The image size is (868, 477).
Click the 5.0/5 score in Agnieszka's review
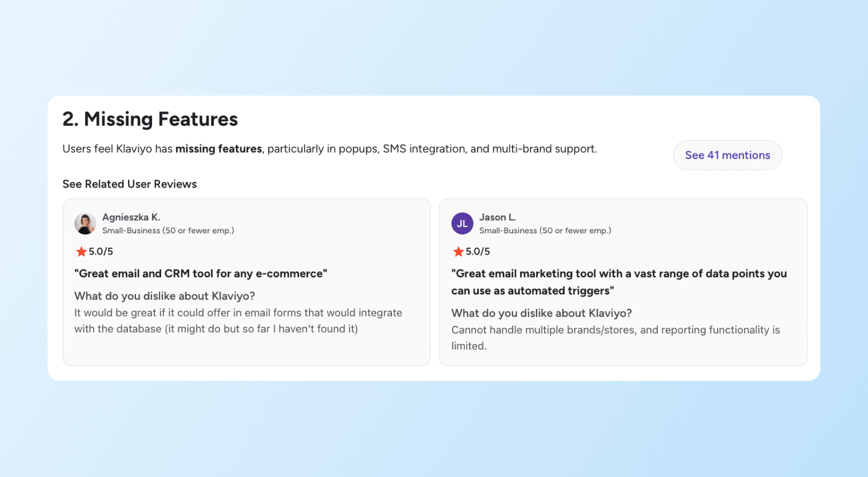coord(101,252)
